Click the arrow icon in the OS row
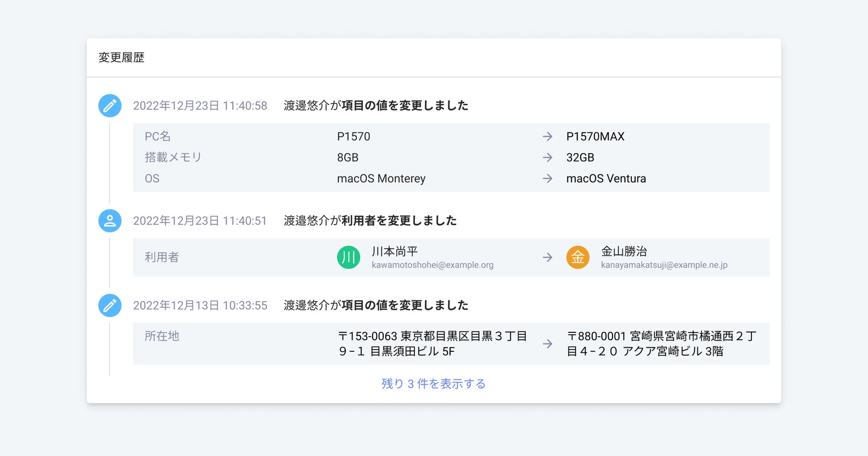 [x=548, y=179]
